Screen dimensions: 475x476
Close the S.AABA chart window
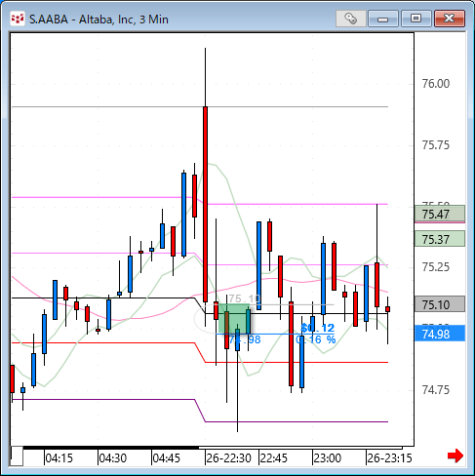click(450, 19)
